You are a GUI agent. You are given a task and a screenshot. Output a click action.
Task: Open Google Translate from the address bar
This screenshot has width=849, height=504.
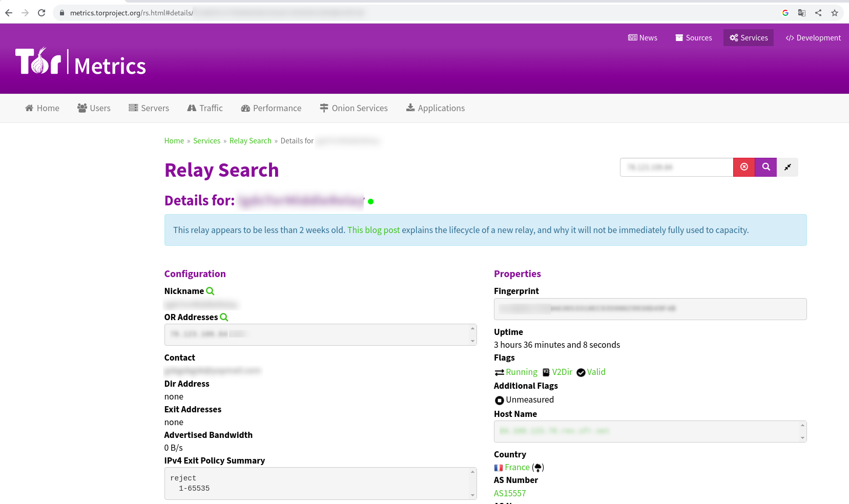click(x=802, y=13)
